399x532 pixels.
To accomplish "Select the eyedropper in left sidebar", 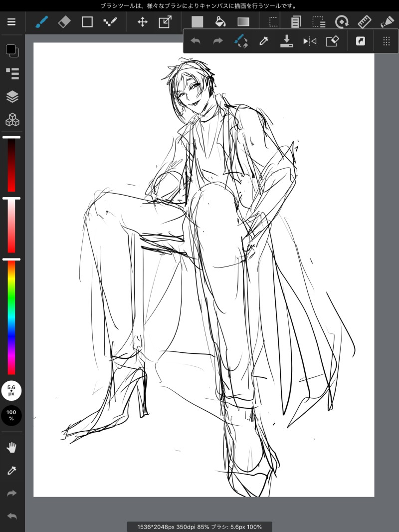I will click(11, 470).
